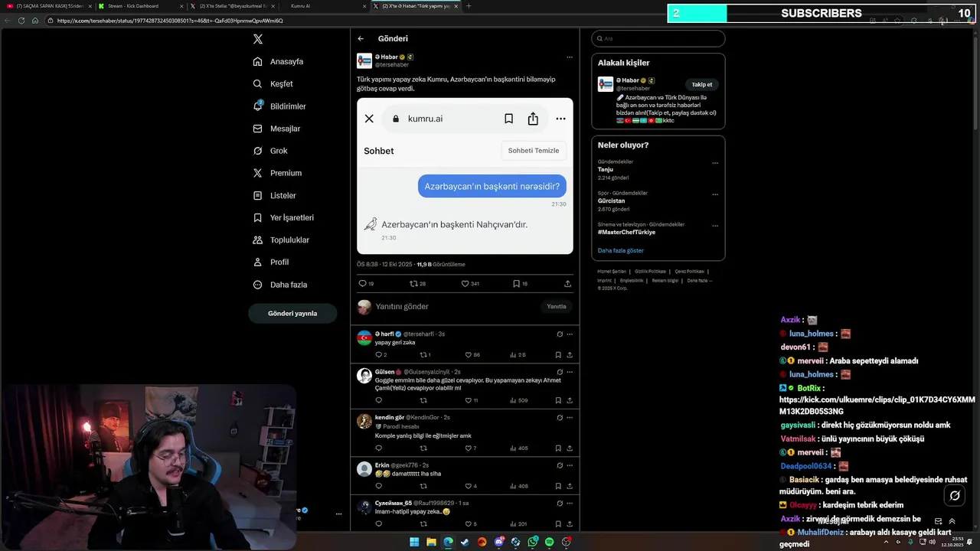Reply to the main post (19 replies)
Image resolution: width=980 pixels, height=551 pixels.
(366, 283)
